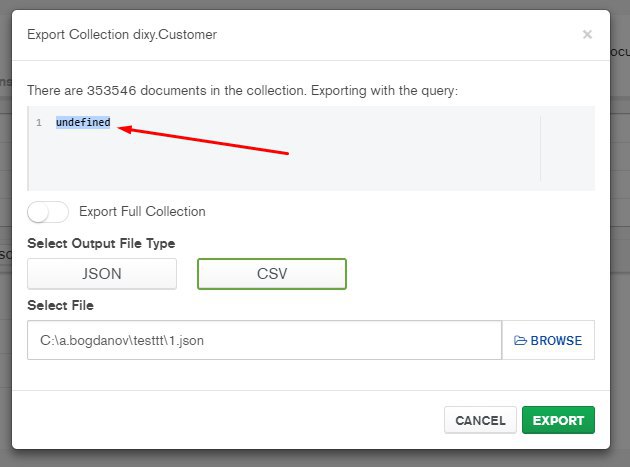This screenshot has height=467, width=630.
Task: Start export with the green EXPORT button
Action: point(558,421)
